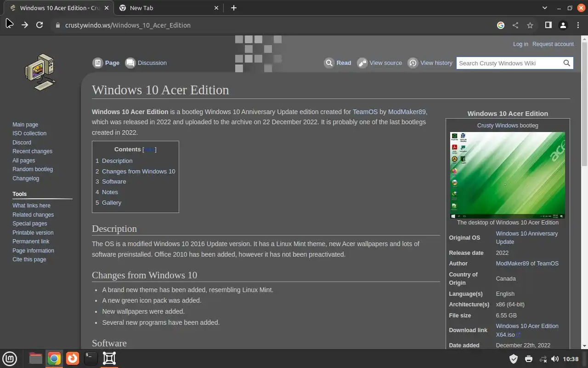
Task: Click Cite this page link
Action: pyautogui.click(x=29, y=259)
